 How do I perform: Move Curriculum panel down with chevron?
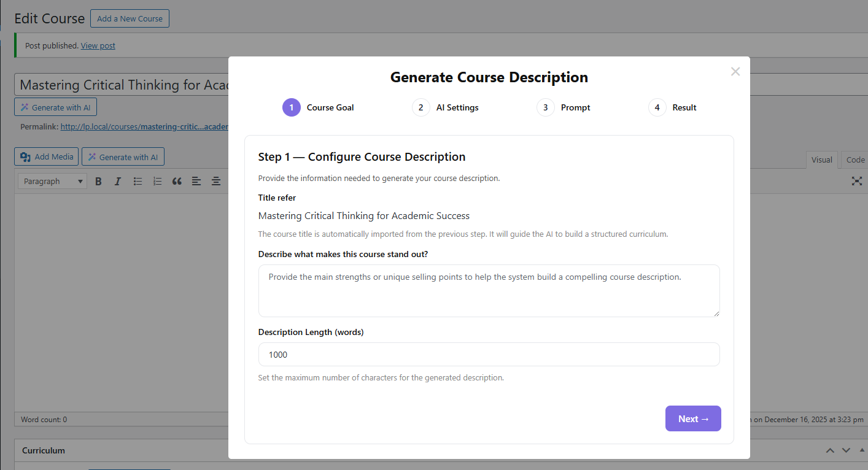pyautogui.click(x=846, y=450)
